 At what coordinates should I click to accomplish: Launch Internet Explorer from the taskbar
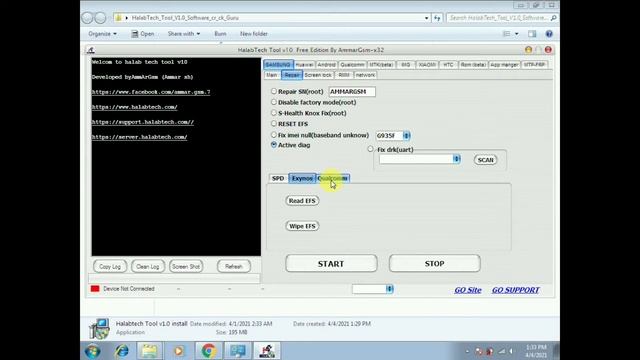click(x=122, y=351)
